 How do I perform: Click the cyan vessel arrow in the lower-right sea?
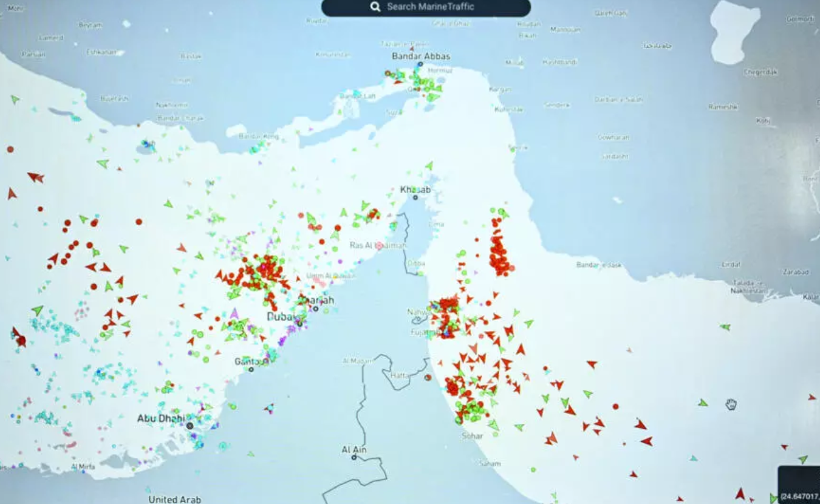tap(693, 458)
